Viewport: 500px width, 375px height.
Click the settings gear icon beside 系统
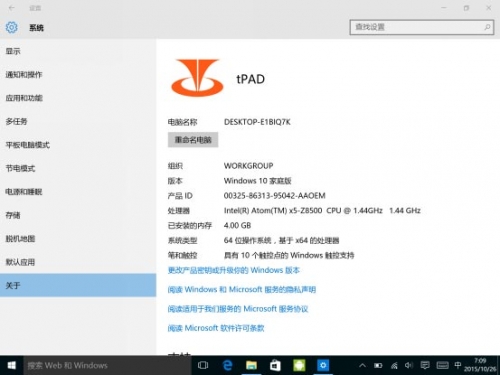click(x=11, y=27)
